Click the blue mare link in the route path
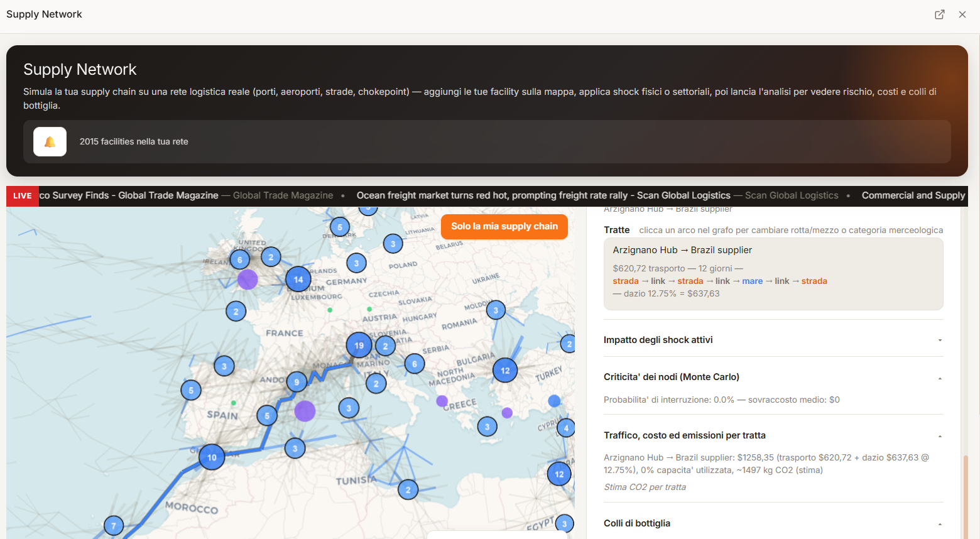980x539 pixels. (x=752, y=281)
